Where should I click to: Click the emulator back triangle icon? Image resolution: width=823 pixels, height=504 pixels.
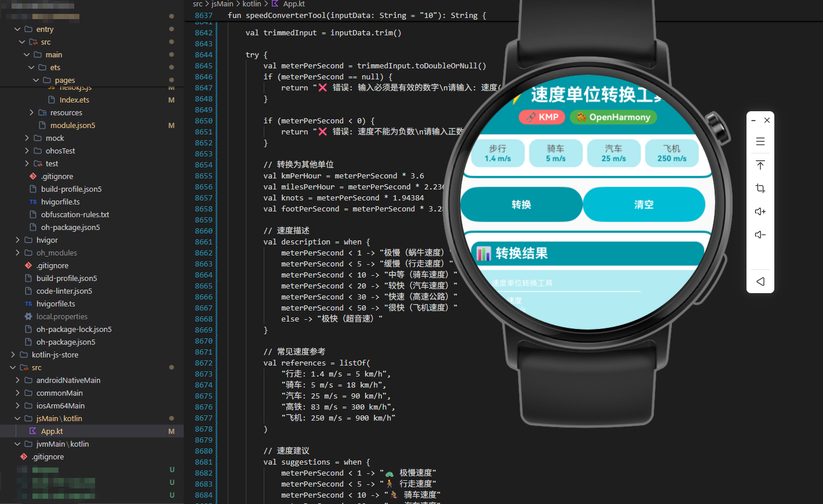(x=760, y=282)
